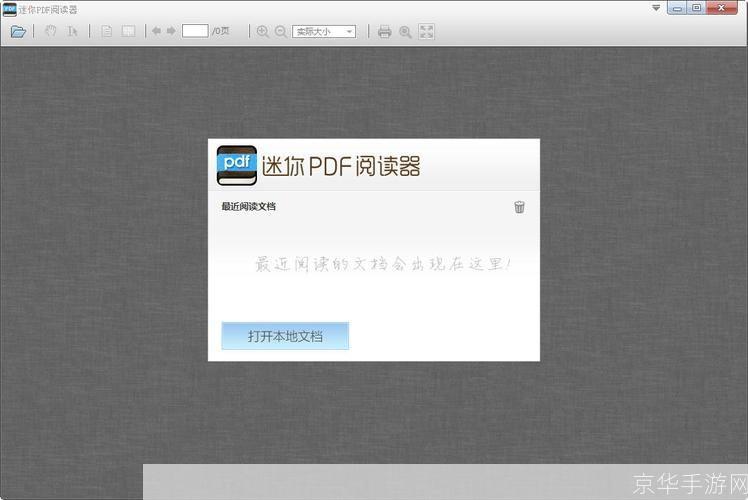The image size is (748, 500).
Task: Open the 实际大小 zoom dropdown
Action: coord(324,31)
